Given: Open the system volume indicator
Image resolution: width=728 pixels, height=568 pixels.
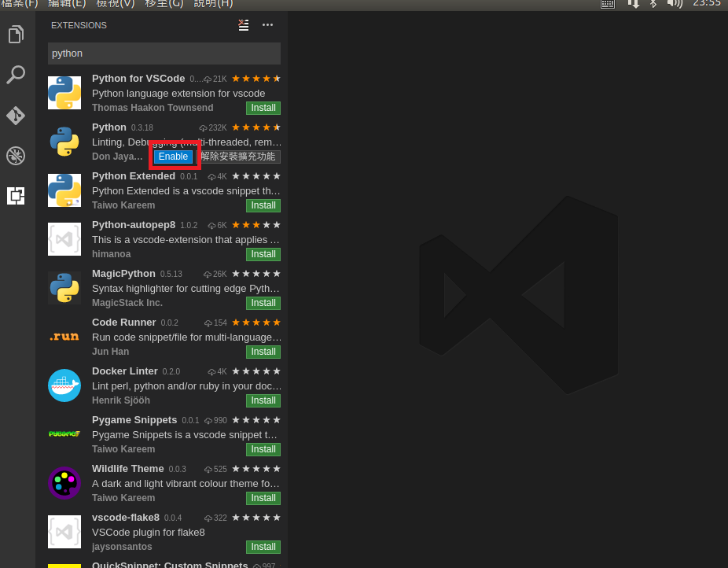Looking at the screenshot, I should coord(675,3).
